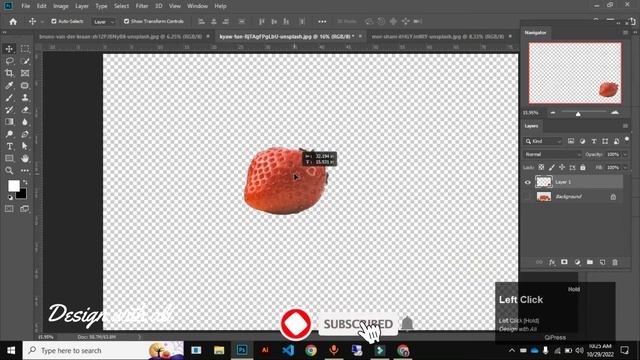Expand the Move tool preset picker arrow
The height and width of the screenshot is (360, 640).
(42, 22)
